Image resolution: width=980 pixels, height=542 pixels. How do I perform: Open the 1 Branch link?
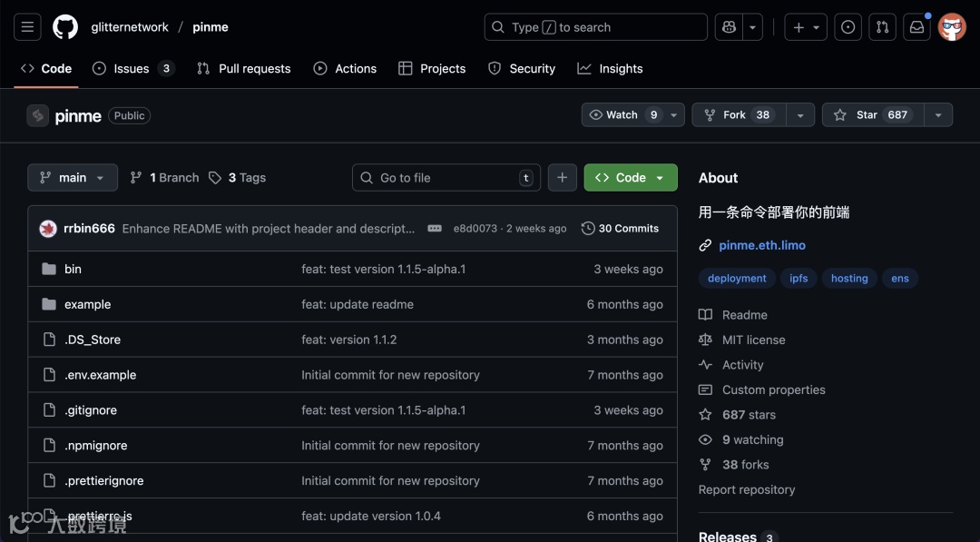(164, 178)
